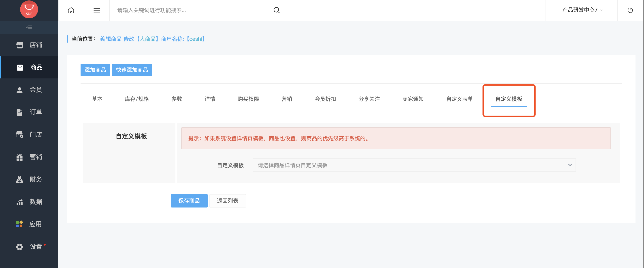
Task: Click the 快速添加商品 button
Action: (x=132, y=70)
